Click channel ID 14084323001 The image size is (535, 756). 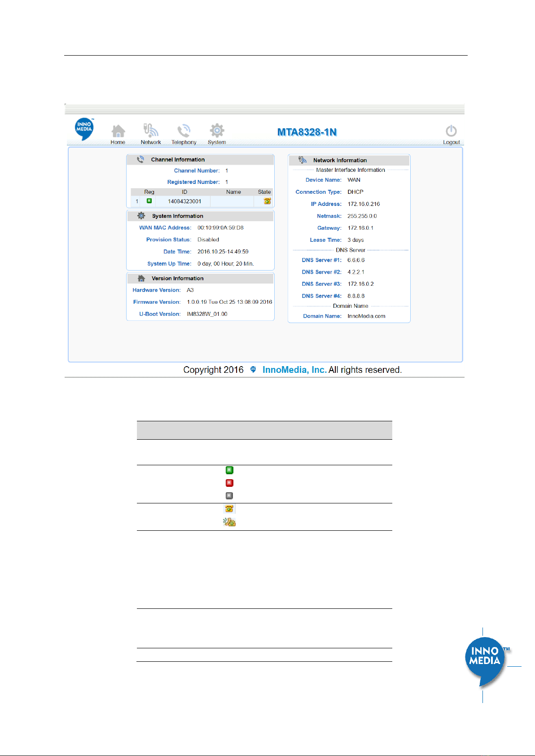pyautogui.click(x=184, y=201)
